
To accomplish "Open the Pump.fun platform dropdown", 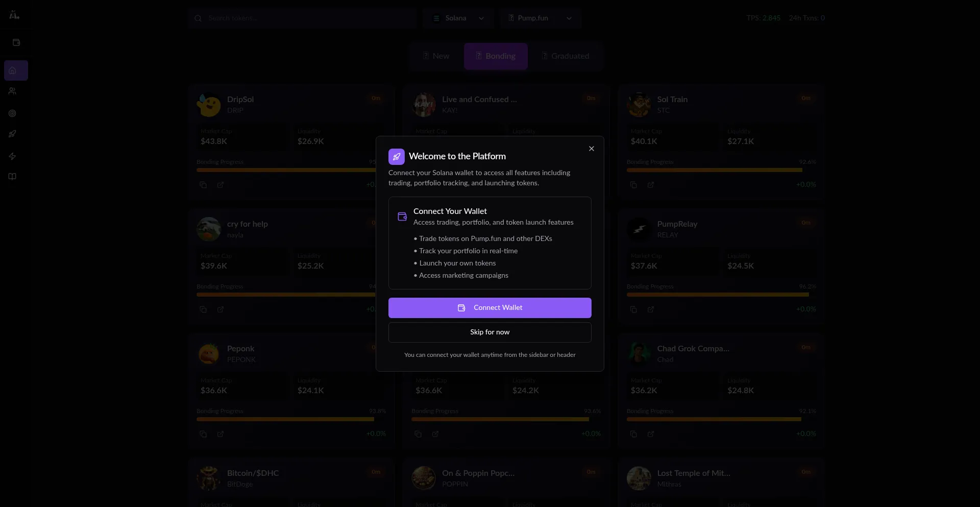I will pos(540,18).
